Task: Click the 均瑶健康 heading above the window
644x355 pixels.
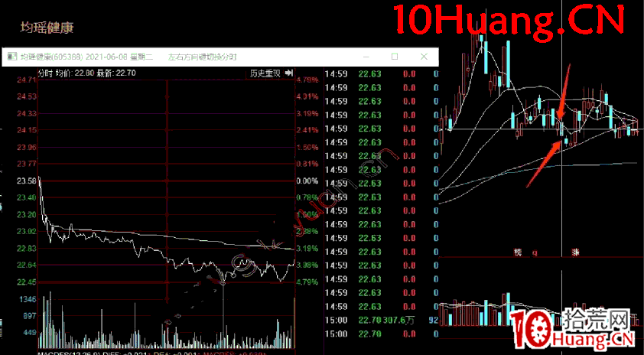Action: click(x=47, y=28)
